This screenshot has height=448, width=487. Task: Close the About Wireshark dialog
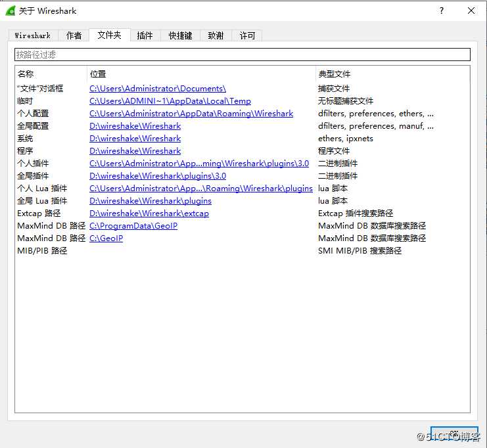pos(471,11)
